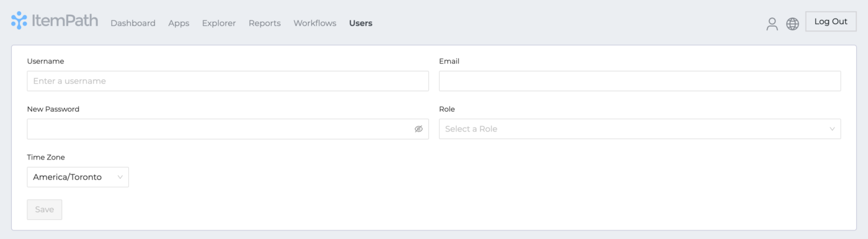This screenshot has width=868, height=239.
Task: Click the Log Out button
Action: [x=831, y=21]
